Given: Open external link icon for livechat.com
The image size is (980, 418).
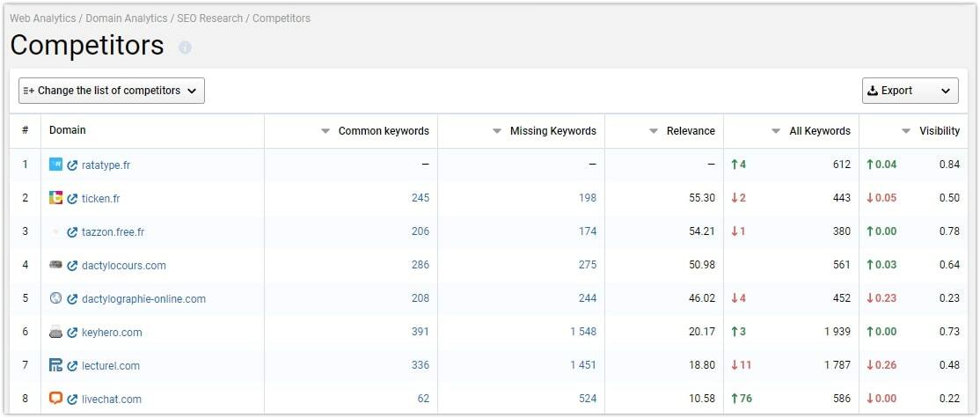Looking at the screenshot, I should [x=72, y=400].
